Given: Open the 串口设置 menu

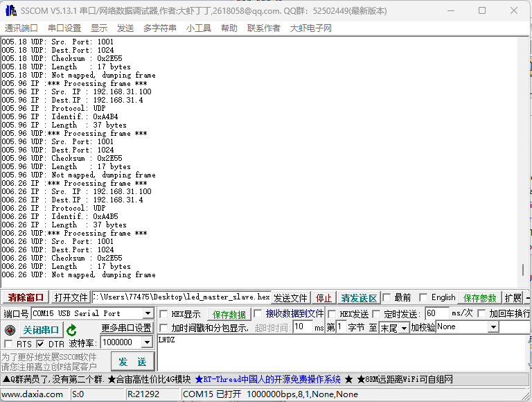Looking at the screenshot, I should point(64,28).
